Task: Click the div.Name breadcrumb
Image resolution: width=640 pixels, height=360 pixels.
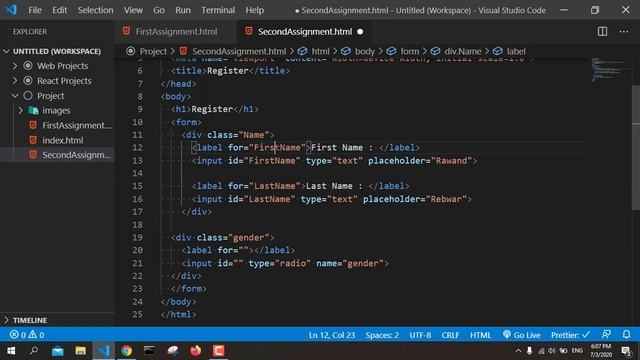Action: (462, 51)
